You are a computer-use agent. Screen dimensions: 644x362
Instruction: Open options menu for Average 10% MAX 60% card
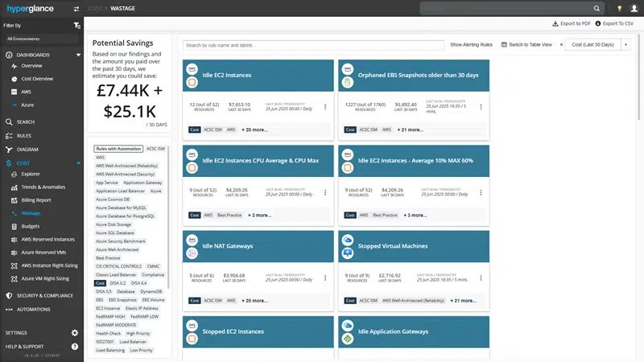(x=481, y=192)
